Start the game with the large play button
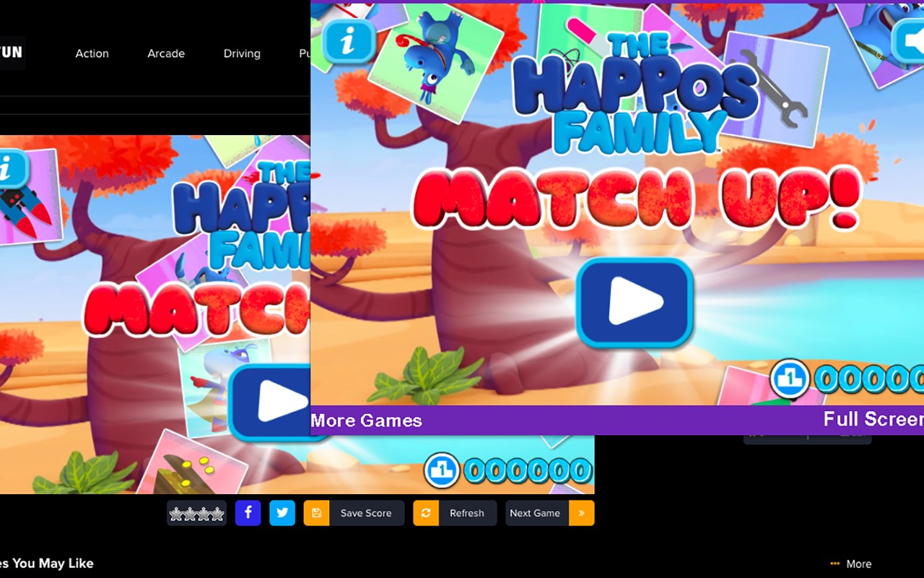The image size is (924, 578). [635, 302]
